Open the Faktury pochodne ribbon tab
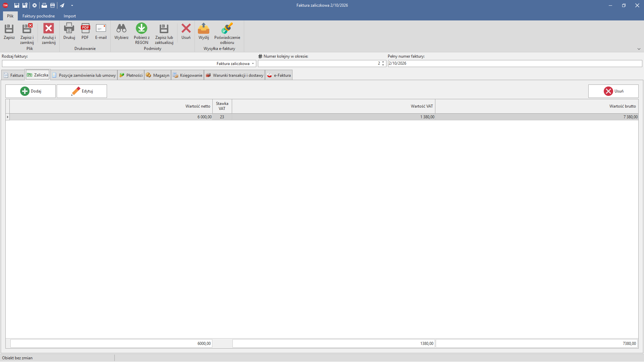The width and height of the screenshot is (644, 362). coord(39,16)
